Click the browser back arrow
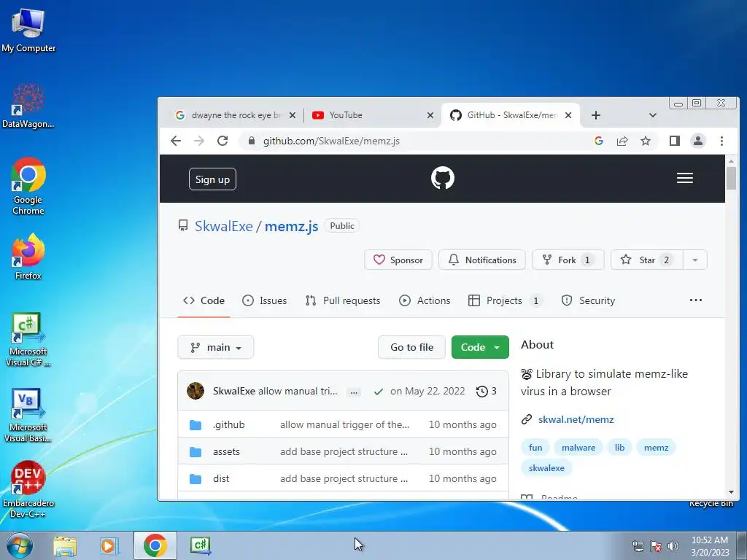 [176, 141]
